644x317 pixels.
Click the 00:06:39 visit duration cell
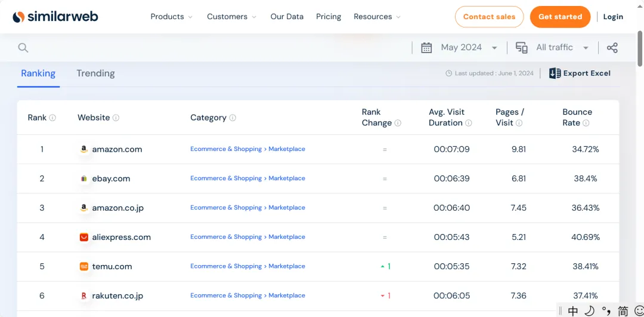[x=451, y=178]
